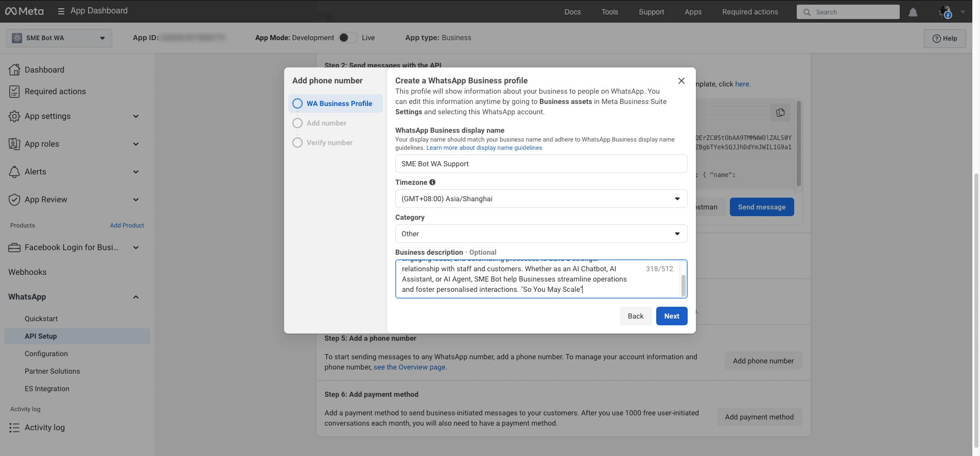Image resolution: width=980 pixels, height=456 pixels.
Task: Open Tools in top navigation
Action: click(609, 12)
